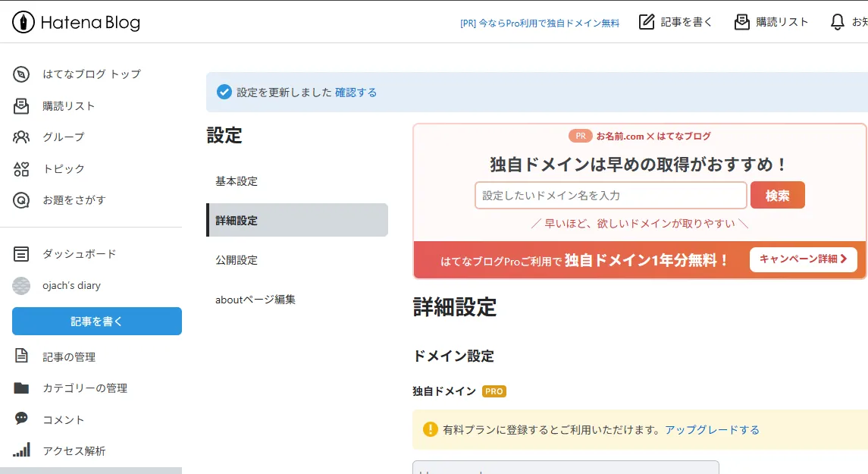Click the sidebar 購読リスト icon
The image size is (868, 474).
click(21, 105)
